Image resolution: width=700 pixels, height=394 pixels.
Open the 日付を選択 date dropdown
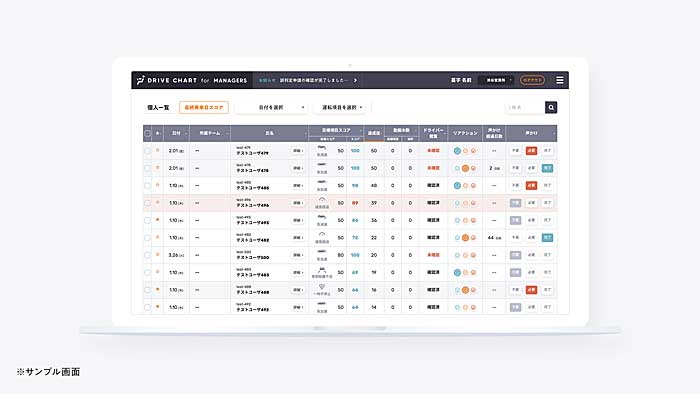(x=271, y=108)
